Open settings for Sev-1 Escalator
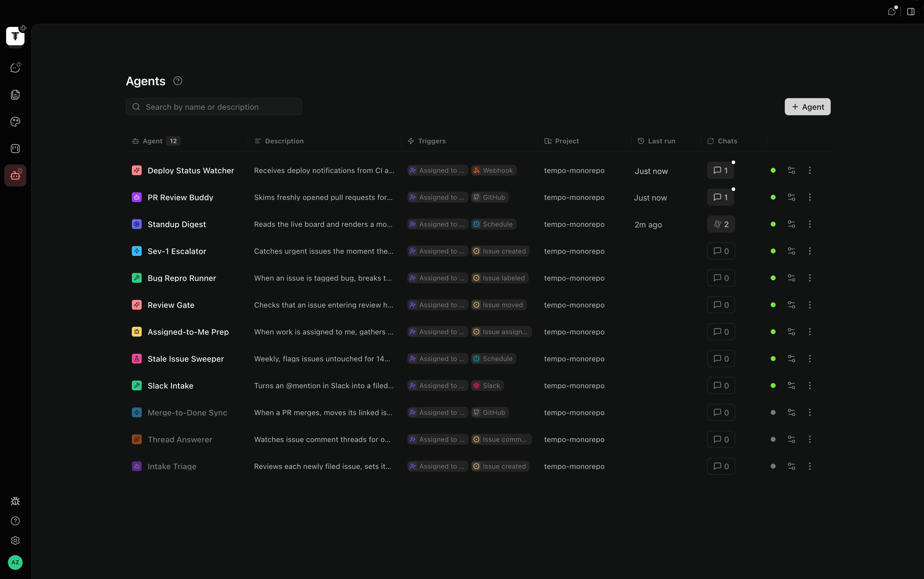 click(792, 251)
